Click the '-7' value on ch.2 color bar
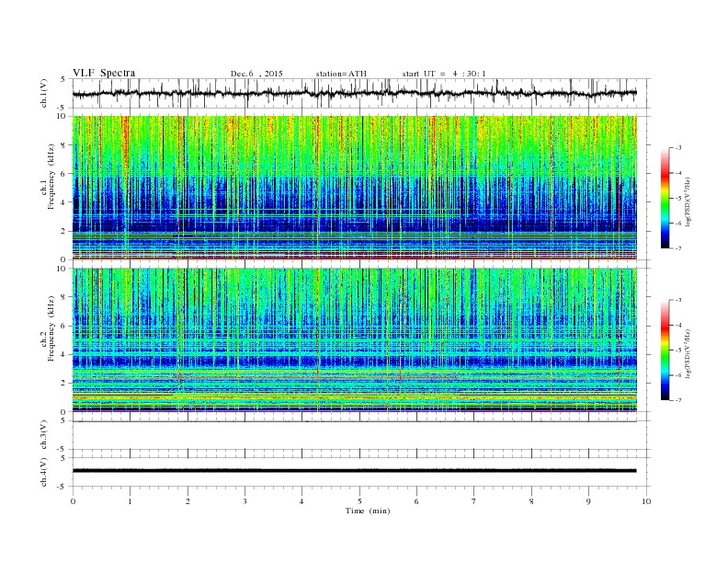This screenshot has height=563, width=728. click(678, 400)
